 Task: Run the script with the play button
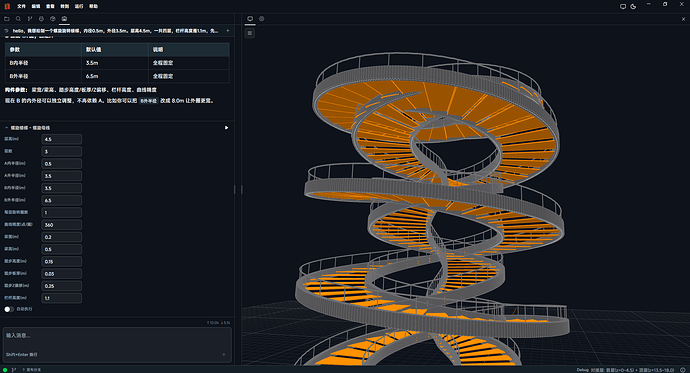click(226, 128)
